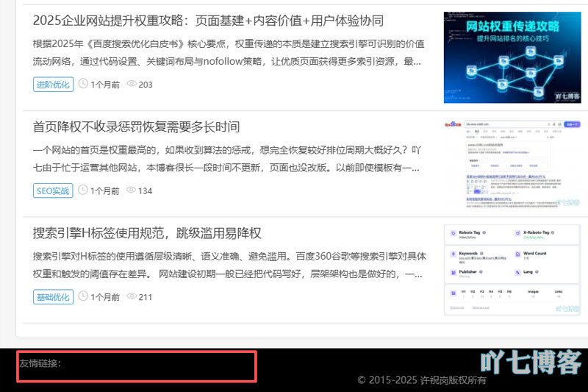The width and height of the screenshot is (588, 392).
Task: Click the 友情链接 label in footer
Action: click(40, 363)
